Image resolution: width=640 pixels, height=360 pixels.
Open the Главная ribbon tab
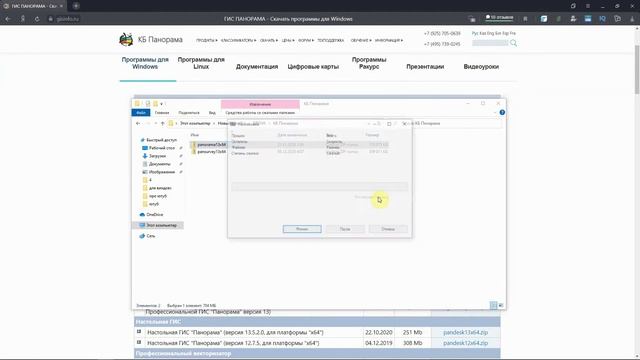coord(162,113)
